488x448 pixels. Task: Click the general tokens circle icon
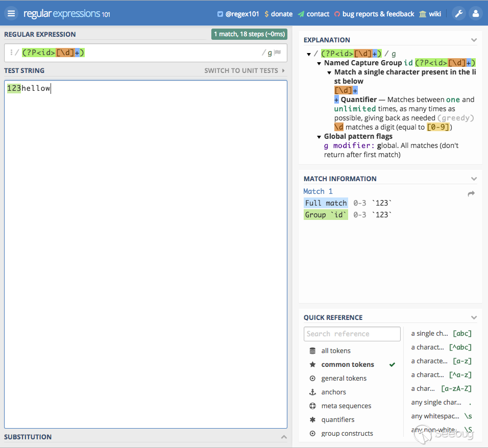pos(312,378)
